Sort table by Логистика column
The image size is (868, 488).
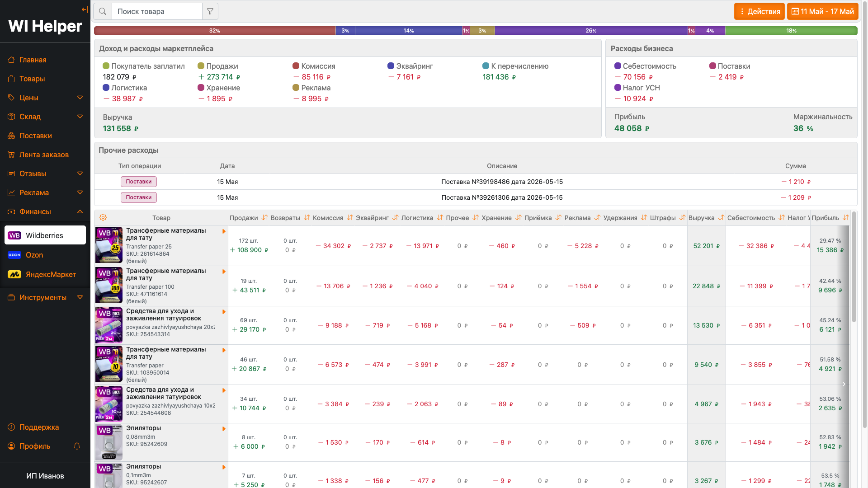[x=440, y=218]
